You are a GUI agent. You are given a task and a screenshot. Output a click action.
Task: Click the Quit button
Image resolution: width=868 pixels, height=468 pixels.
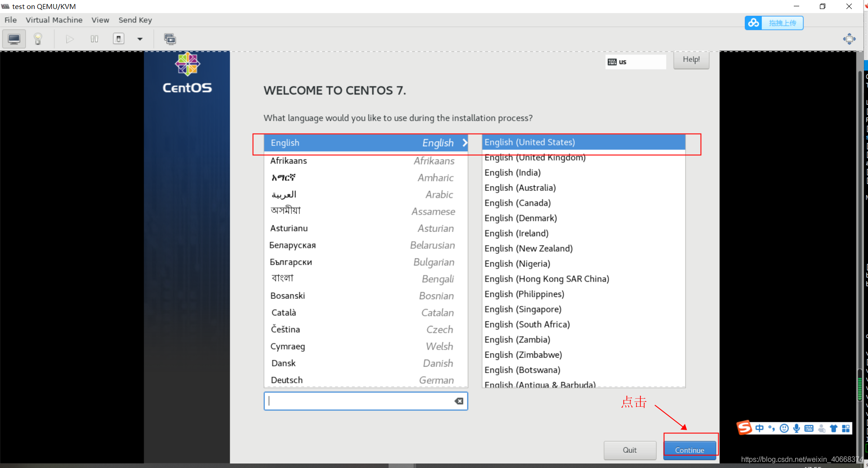630,450
